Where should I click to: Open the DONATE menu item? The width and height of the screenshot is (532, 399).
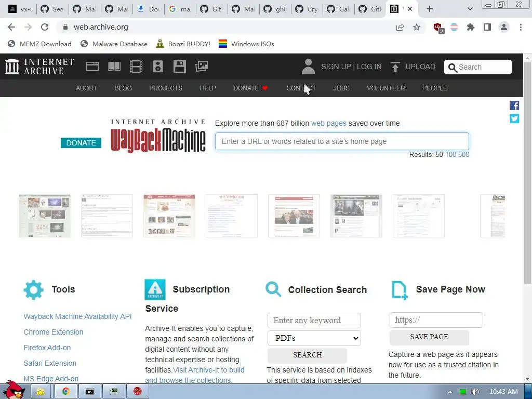point(250,88)
